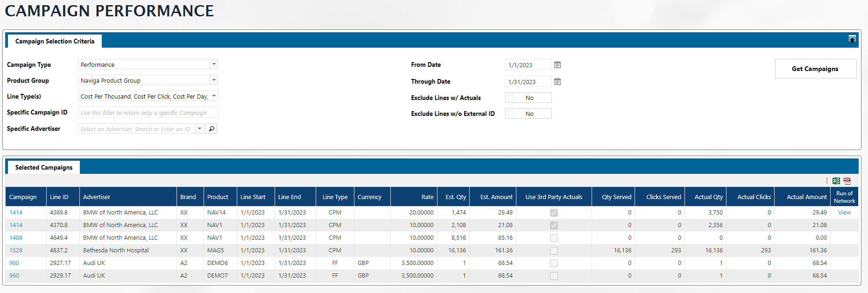Viewport: 868px width, 293px height.
Task: Open campaign 1528 link
Action: (x=16, y=250)
